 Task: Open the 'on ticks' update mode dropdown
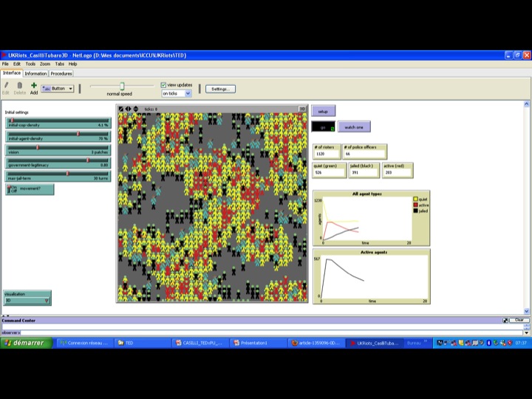click(x=177, y=93)
